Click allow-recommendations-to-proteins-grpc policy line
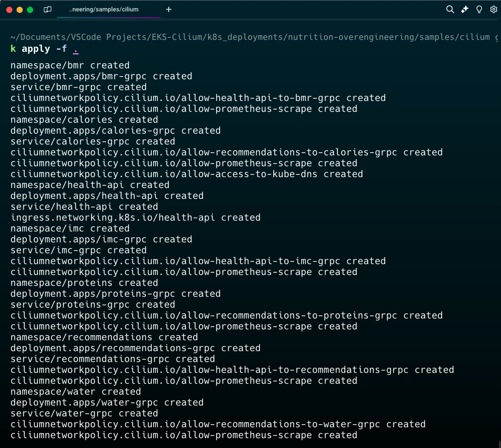Image resolution: width=501 pixels, height=448 pixels. [x=227, y=315]
